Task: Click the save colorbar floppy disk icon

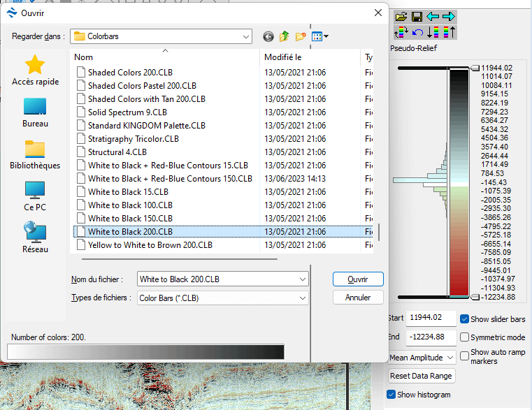Action: (417, 16)
